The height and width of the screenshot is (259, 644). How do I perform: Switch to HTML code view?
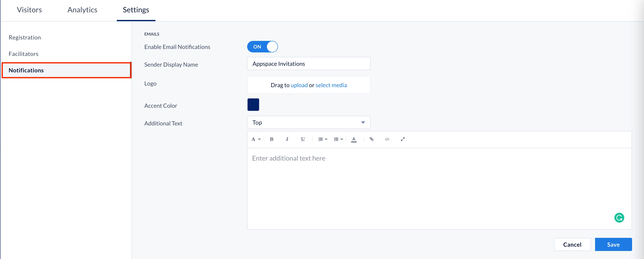(x=387, y=139)
